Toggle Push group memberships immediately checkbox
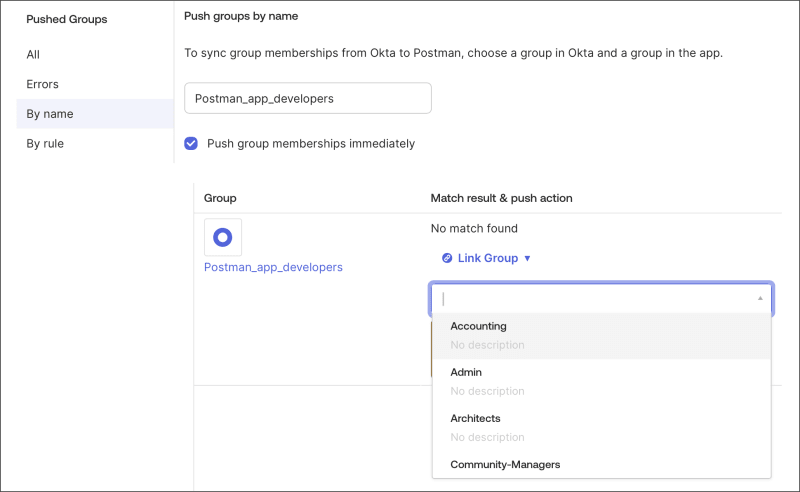This screenshot has height=492, width=800. (191, 143)
